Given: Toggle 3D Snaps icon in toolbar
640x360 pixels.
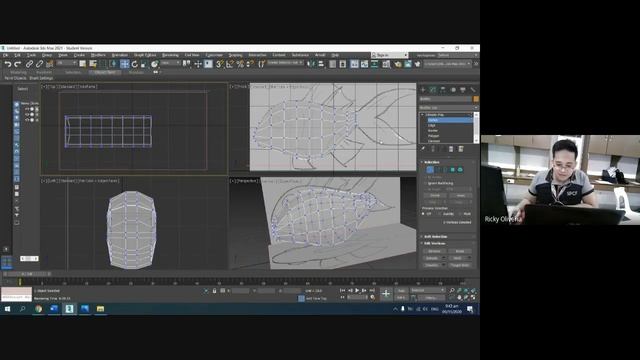Looking at the screenshot, I should 220,64.
